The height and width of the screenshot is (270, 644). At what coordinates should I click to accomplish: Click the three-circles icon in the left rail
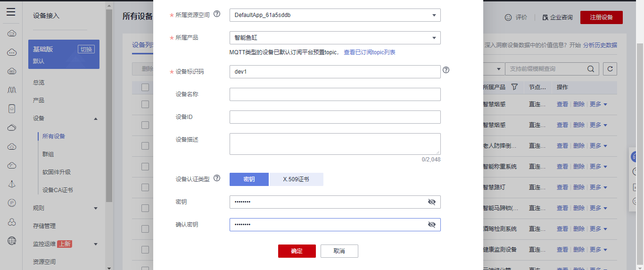click(x=12, y=222)
